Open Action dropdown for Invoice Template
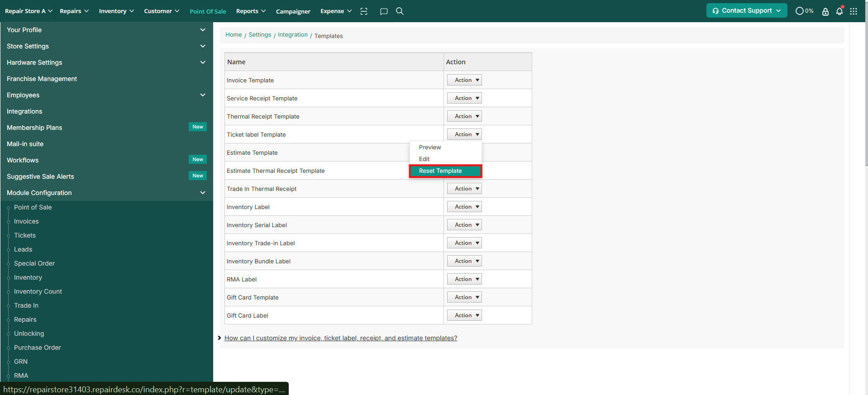The width and height of the screenshot is (868, 395). tap(464, 80)
